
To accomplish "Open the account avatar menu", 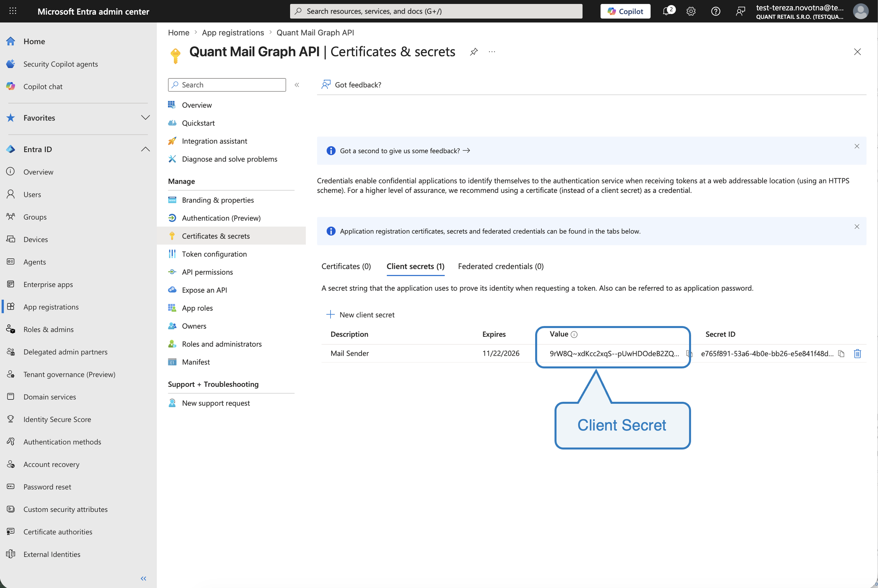I will 860,11.
